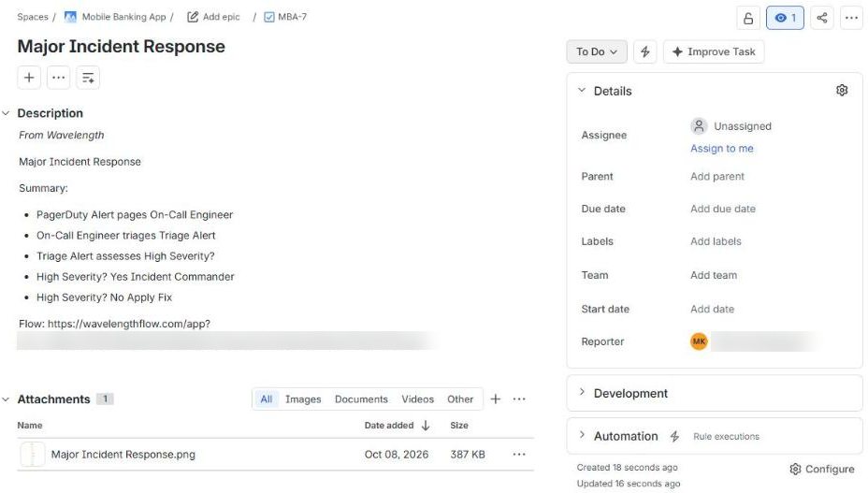The height and width of the screenshot is (493, 868).
Task: Click the AI summarize list icon under the title
Action: click(x=88, y=78)
